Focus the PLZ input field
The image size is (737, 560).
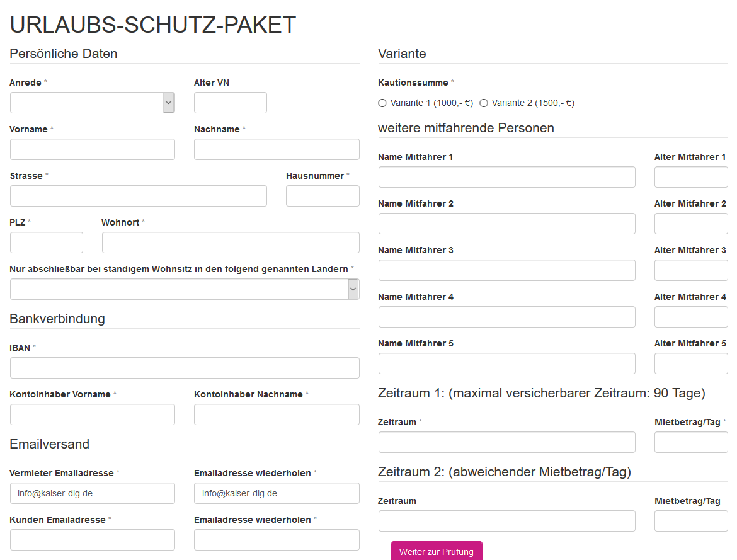click(47, 243)
